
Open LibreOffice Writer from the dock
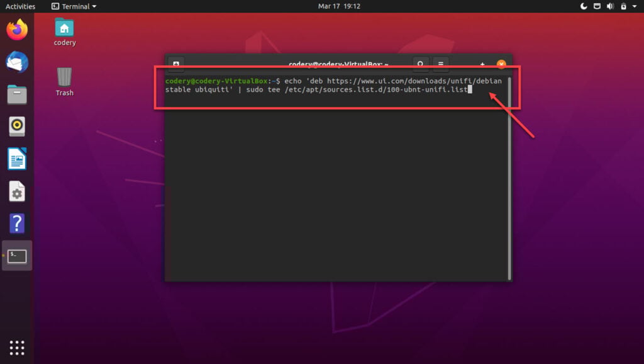tap(17, 159)
